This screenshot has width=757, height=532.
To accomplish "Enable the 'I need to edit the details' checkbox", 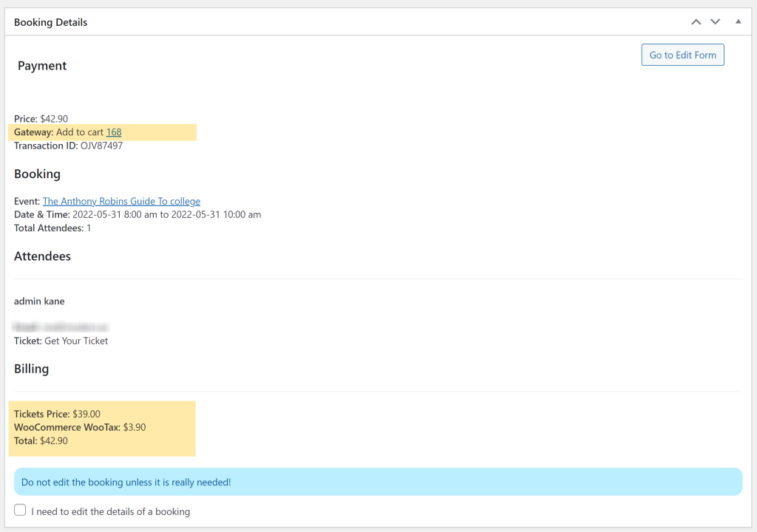I will click(19, 510).
